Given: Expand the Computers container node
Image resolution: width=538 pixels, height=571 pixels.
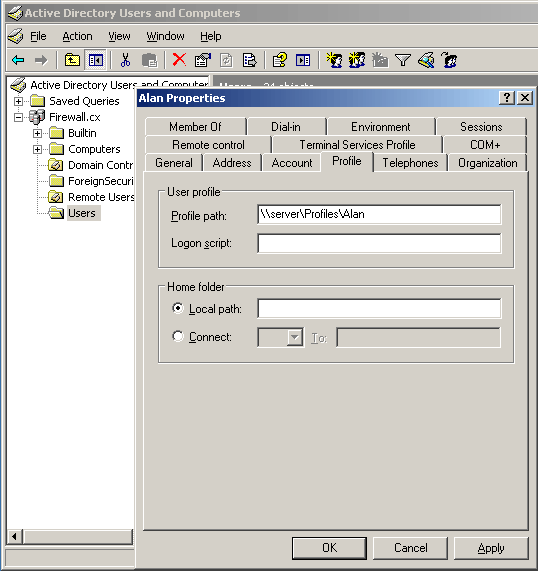Looking at the screenshot, I should [x=37, y=149].
